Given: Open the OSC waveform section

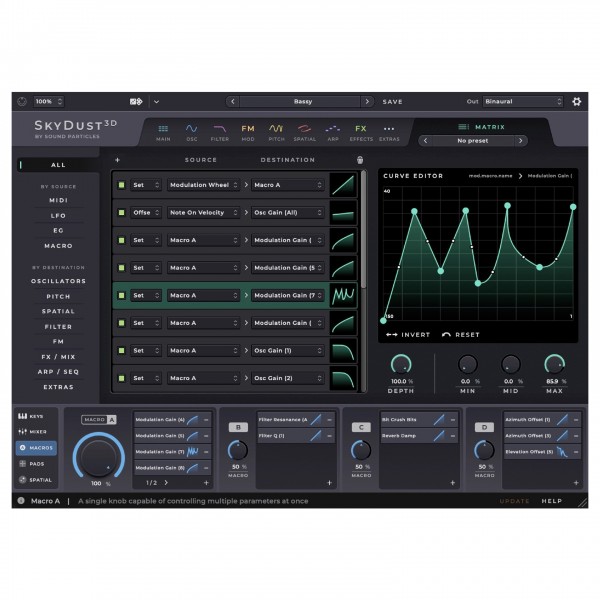Looking at the screenshot, I should pyautogui.click(x=191, y=132).
